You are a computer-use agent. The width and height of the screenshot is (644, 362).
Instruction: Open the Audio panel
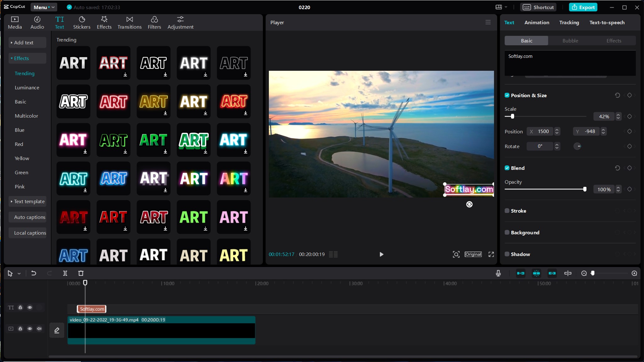(x=37, y=22)
